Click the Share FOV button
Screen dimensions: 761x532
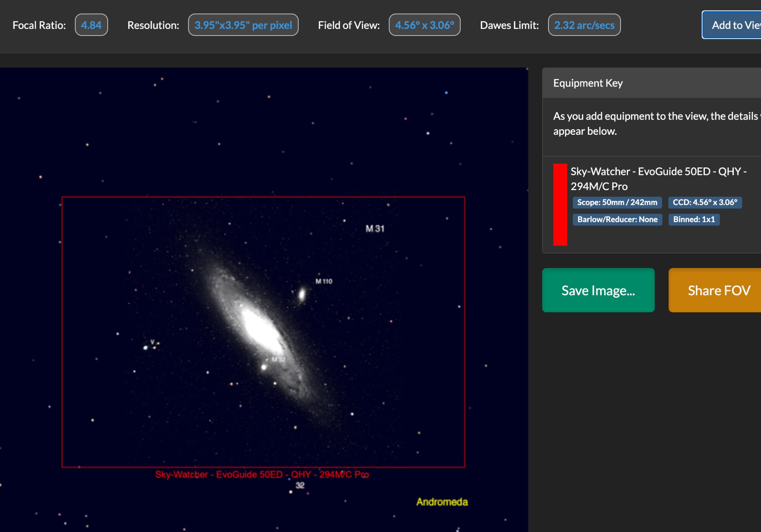(715, 290)
